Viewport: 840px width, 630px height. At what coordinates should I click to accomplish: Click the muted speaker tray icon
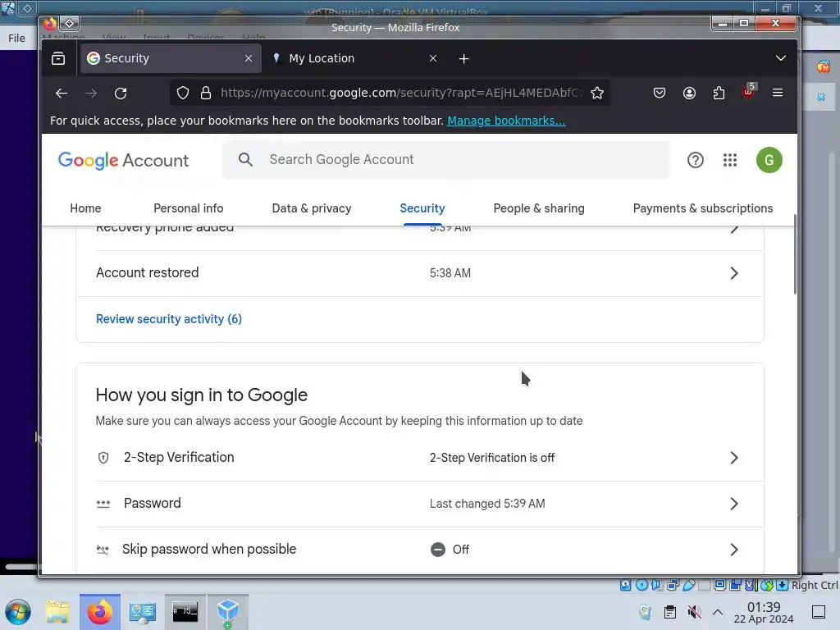point(694,612)
